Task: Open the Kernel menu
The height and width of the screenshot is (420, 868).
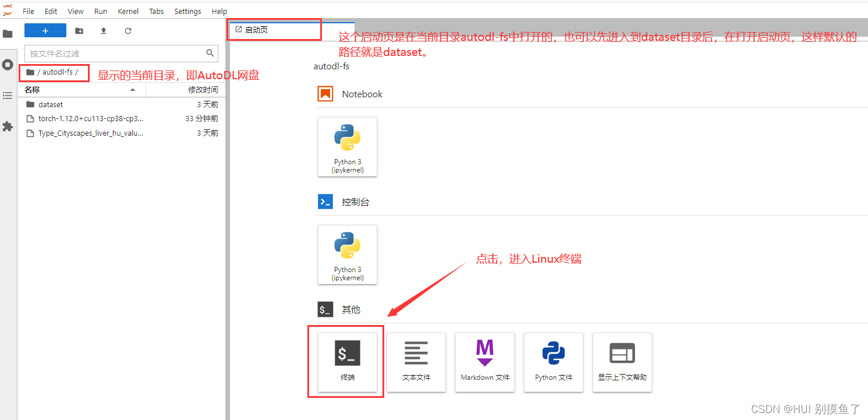Action: pyautogui.click(x=128, y=11)
